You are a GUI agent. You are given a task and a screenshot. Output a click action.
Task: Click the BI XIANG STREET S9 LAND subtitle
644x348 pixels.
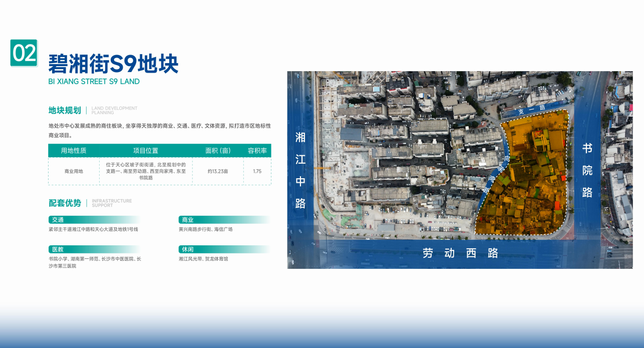(94, 82)
